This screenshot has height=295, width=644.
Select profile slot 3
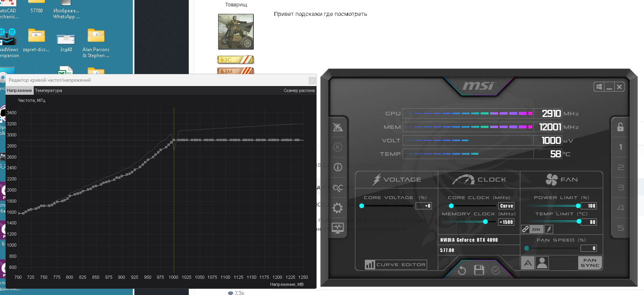(621, 188)
